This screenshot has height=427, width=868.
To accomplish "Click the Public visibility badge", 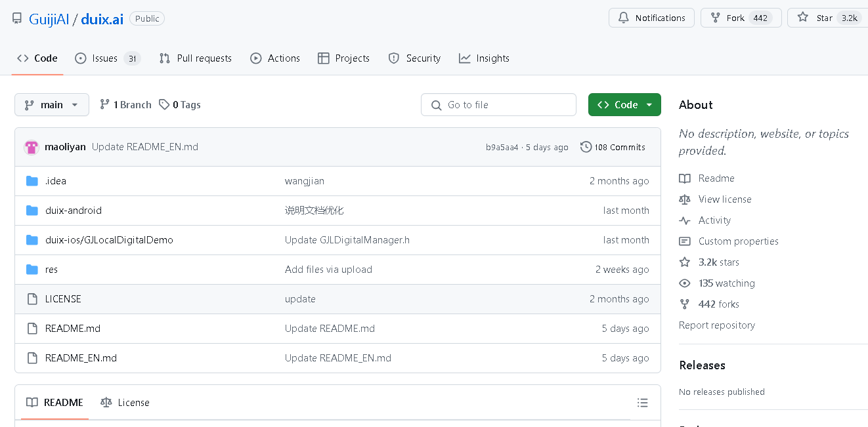I will tap(147, 18).
